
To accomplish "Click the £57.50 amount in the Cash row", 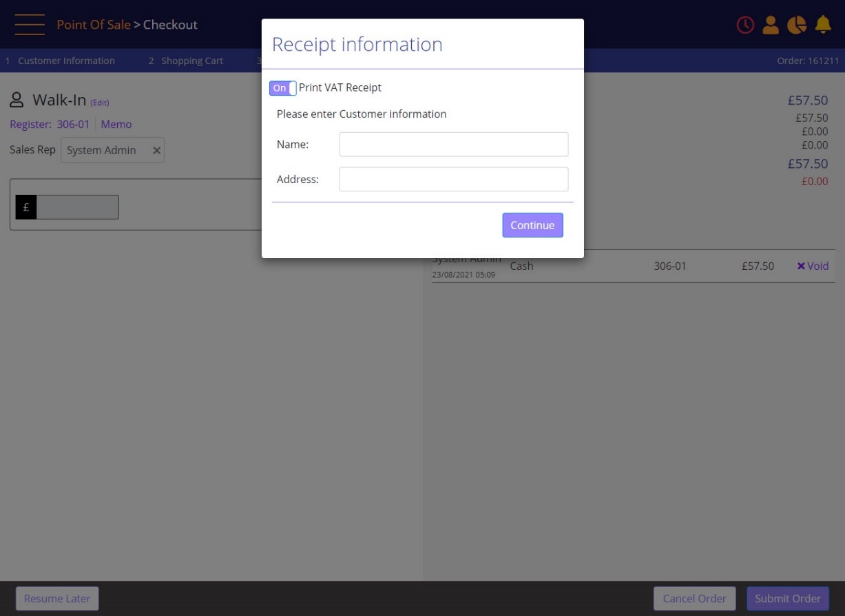I will 758,266.
